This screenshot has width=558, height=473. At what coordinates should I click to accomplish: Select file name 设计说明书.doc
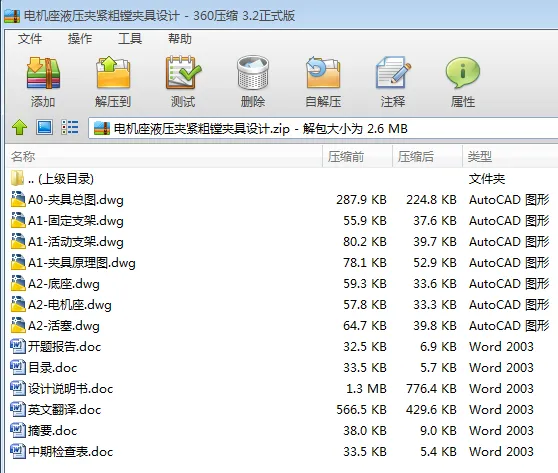(70, 389)
